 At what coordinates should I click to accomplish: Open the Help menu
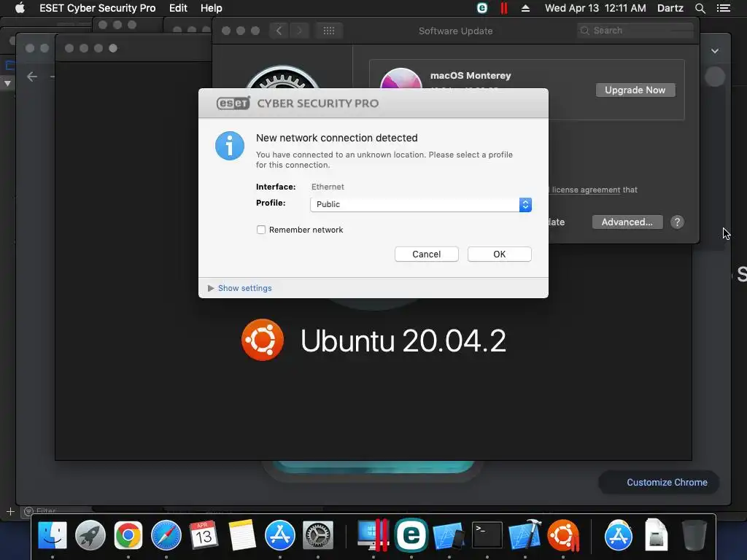(x=211, y=8)
